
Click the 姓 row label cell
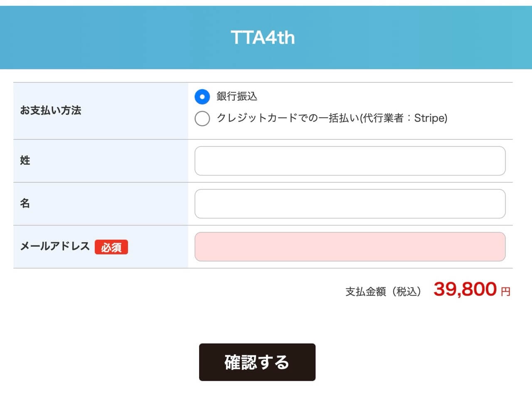click(25, 161)
